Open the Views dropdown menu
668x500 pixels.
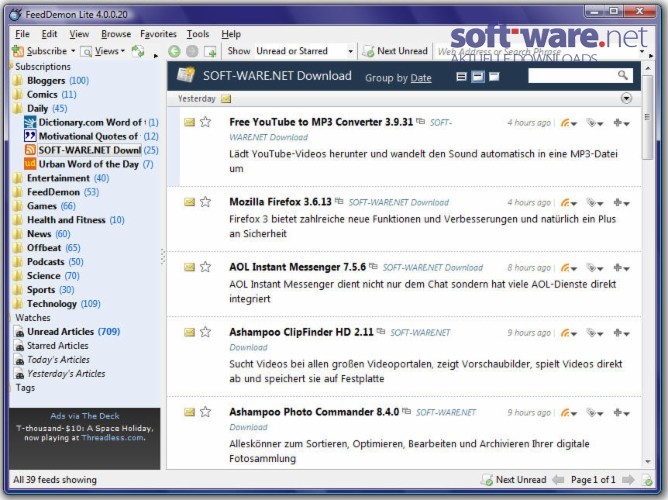(103, 51)
